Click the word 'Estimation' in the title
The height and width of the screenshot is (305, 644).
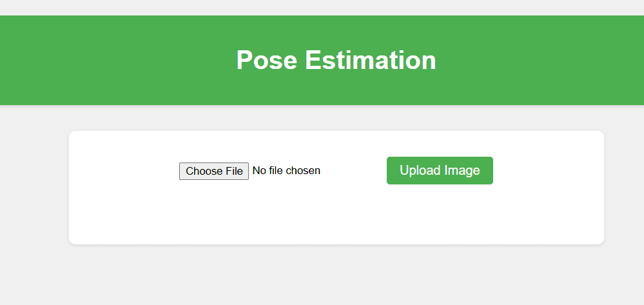371,60
